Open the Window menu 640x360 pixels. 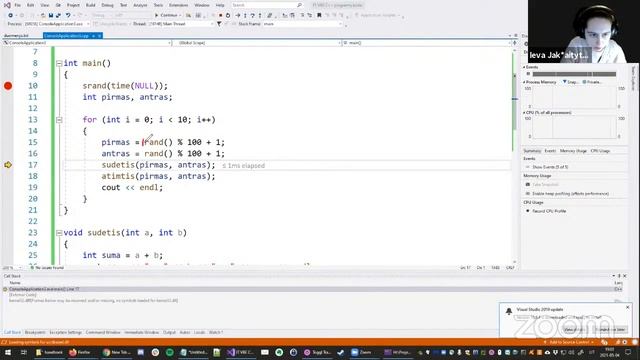(x=202, y=5)
